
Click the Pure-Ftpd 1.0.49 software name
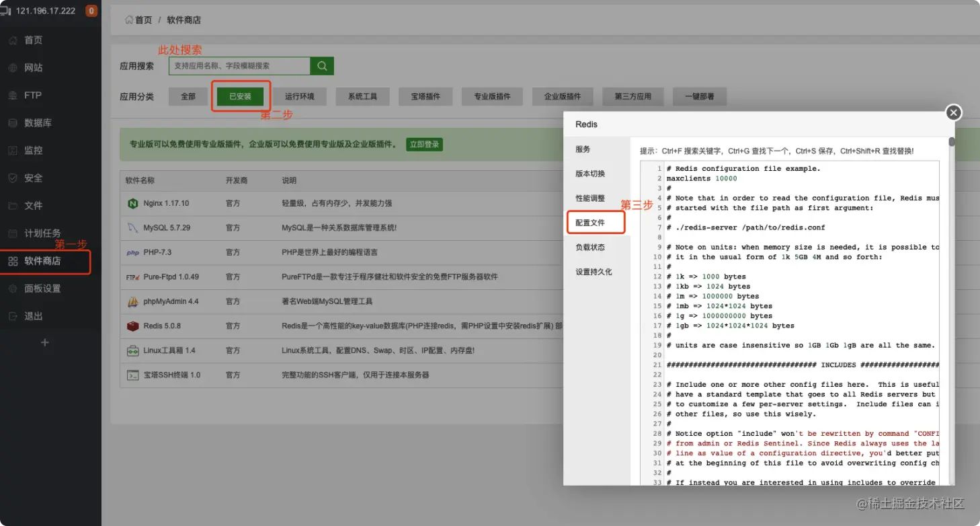[171, 277]
